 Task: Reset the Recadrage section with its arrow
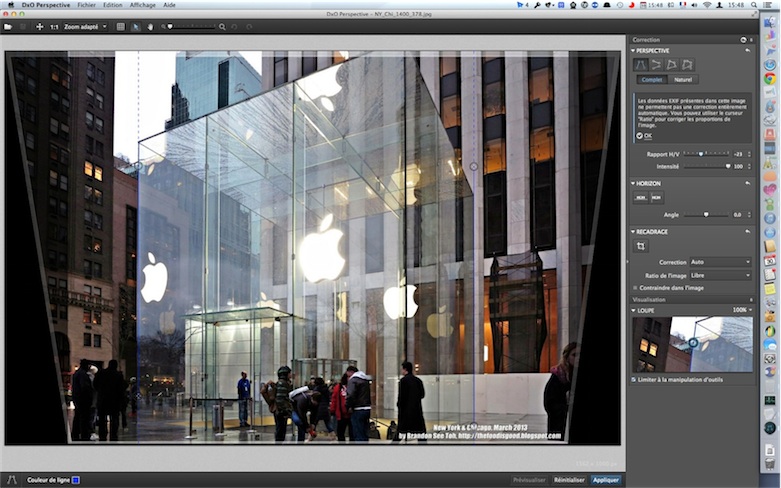pyautogui.click(x=748, y=232)
